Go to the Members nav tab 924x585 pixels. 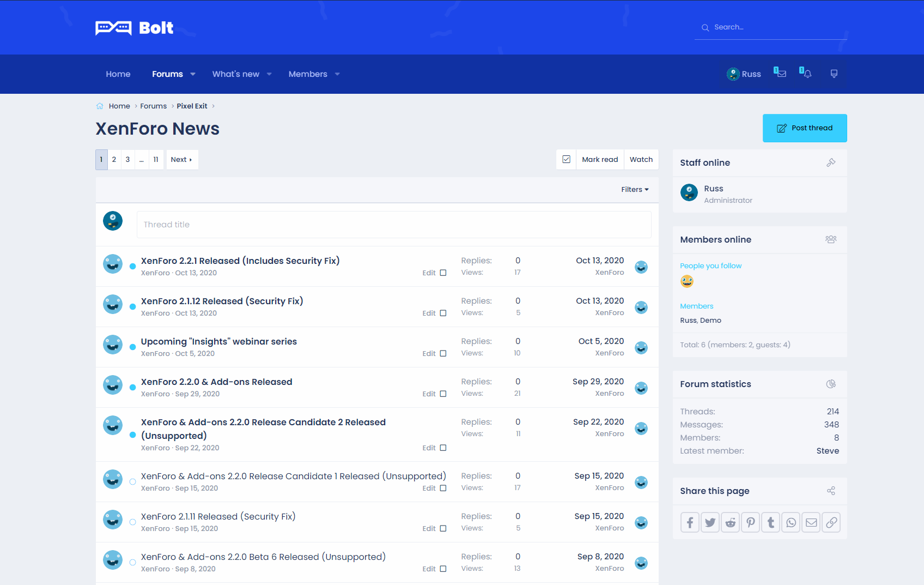308,74
